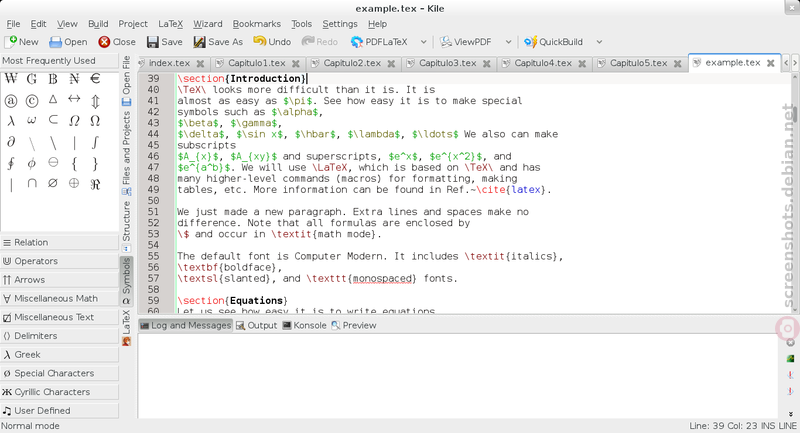Insert the struck-through W symbol

tap(11, 79)
